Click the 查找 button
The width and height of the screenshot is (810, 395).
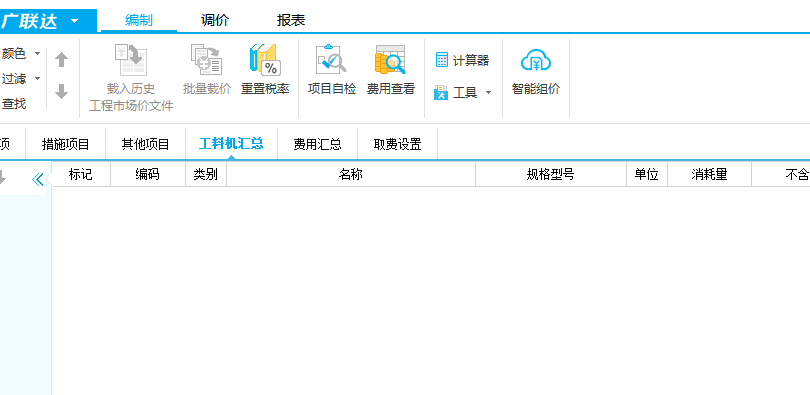13,104
